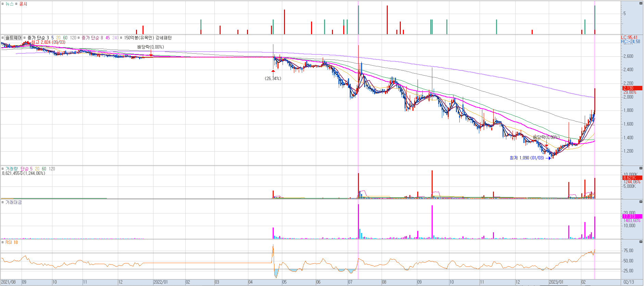Toggle the 종가 단순 3 5 20 moving-average marker
Image resolution: width=644 pixels, height=286 pixels.
[x=25, y=38]
